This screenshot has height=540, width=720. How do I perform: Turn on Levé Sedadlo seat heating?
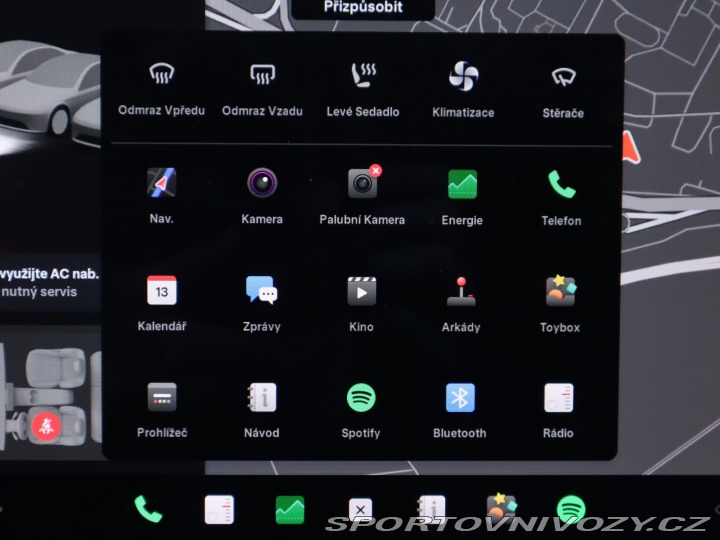click(x=362, y=76)
